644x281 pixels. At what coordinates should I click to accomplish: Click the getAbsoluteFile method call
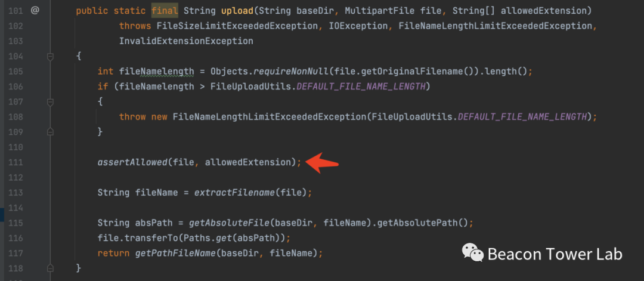pyautogui.click(x=227, y=223)
